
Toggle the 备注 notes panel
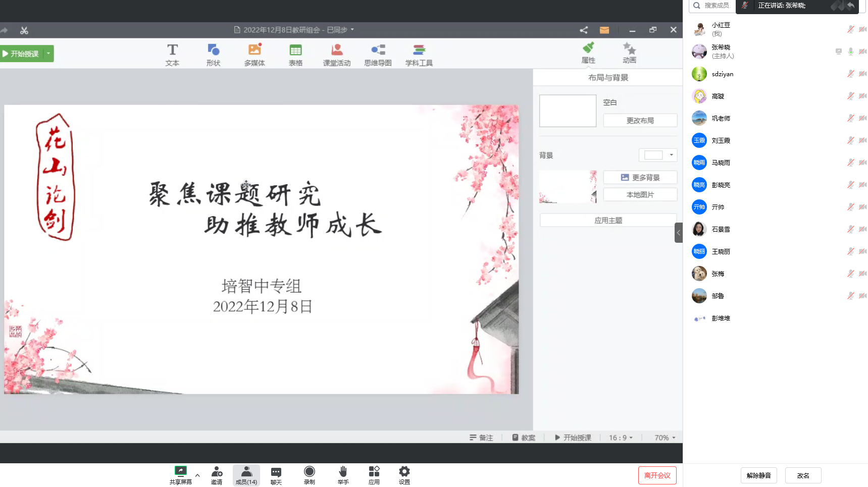(x=481, y=438)
